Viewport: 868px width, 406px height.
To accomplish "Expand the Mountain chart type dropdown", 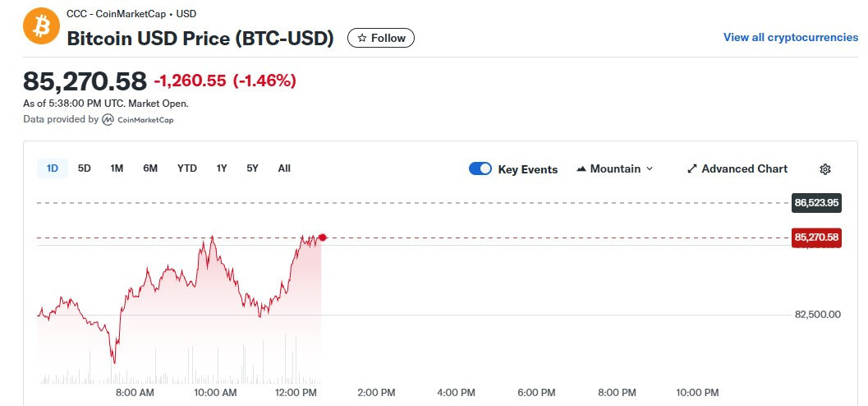I will pyautogui.click(x=615, y=169).
